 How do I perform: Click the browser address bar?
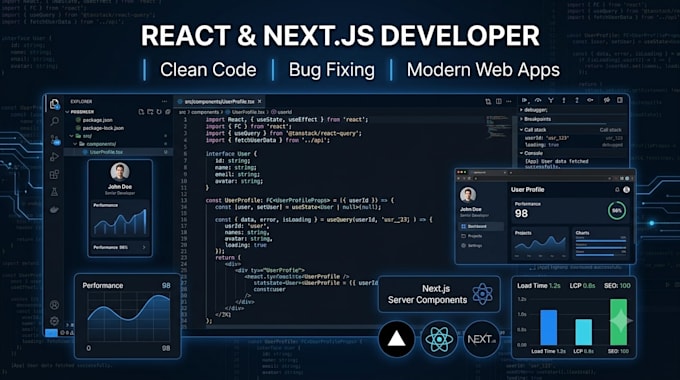(542, 178)
